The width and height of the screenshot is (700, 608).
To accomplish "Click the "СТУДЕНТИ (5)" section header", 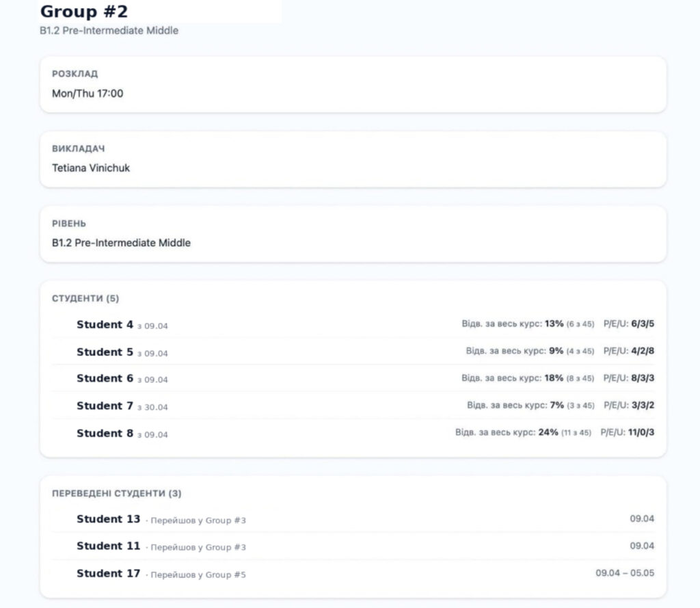I will (x=85, y=298).
